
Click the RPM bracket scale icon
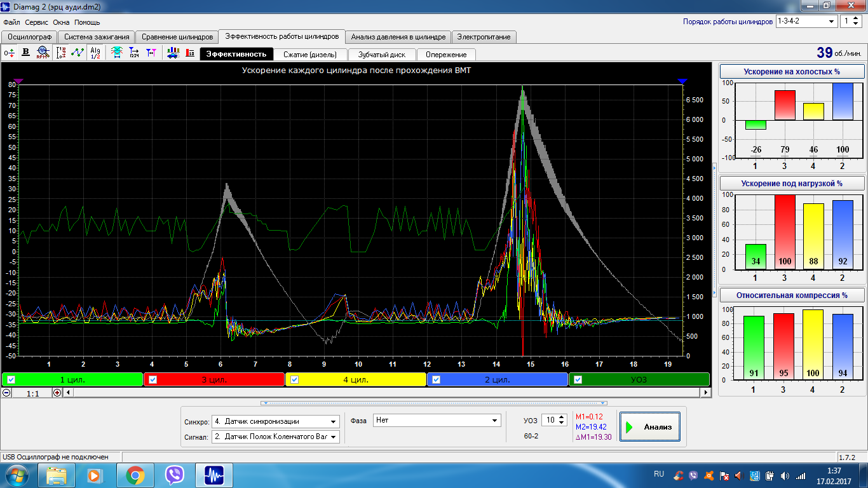(x=61, y=53)
